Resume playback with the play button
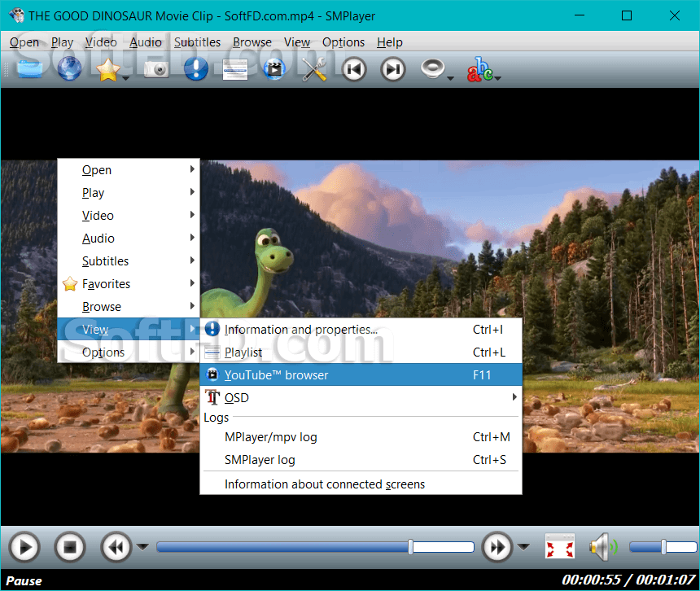Image resolution: width=700 pixels, height=591 pixels. [24, 547]
